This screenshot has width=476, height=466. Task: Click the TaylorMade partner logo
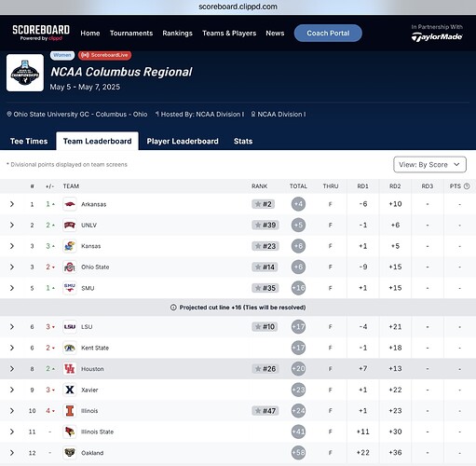tap(437, 37)
